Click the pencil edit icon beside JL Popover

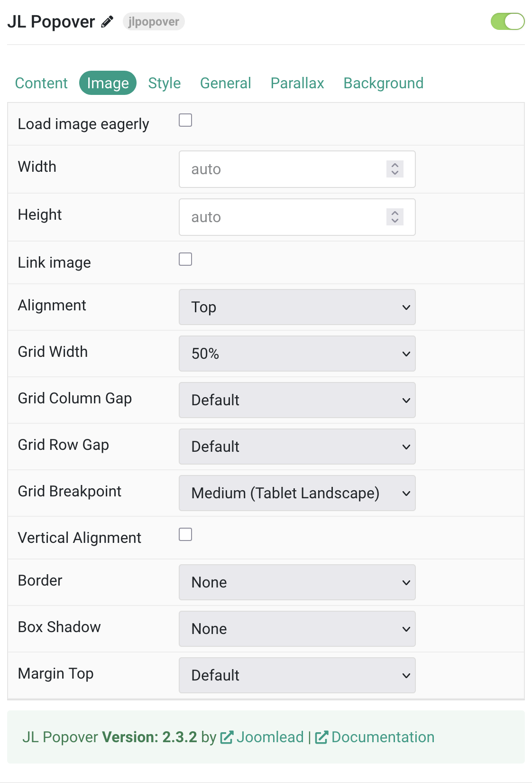click(107, 22)
